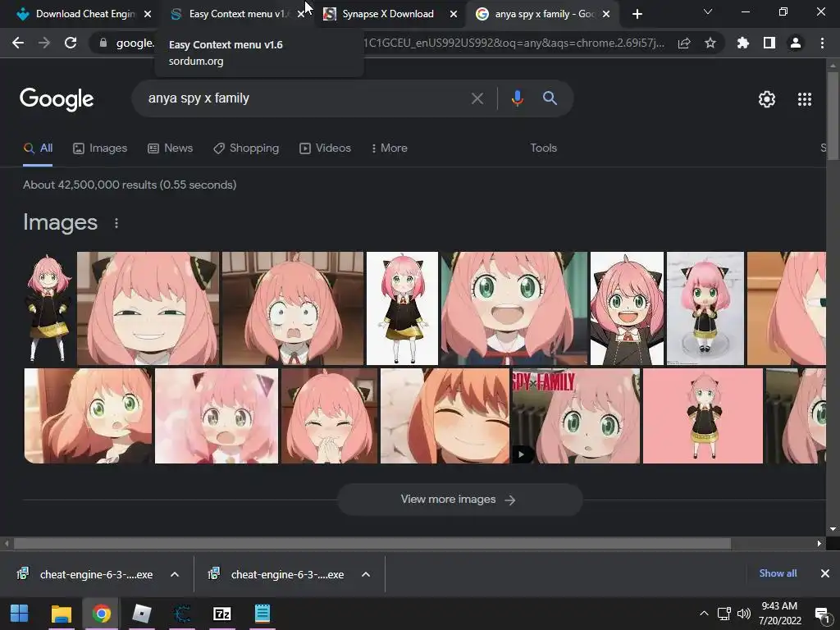Image resolution: width=840 pixels, height=630 pixels.
Task: Open Cheat Engine taskbar icon
Action: click(182, 614)
